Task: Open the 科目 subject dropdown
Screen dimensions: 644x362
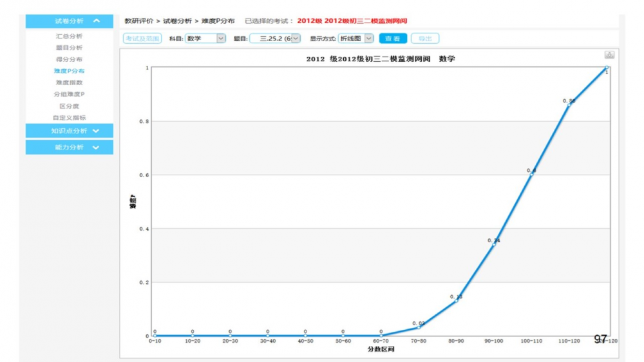Action: coord(221,39)
